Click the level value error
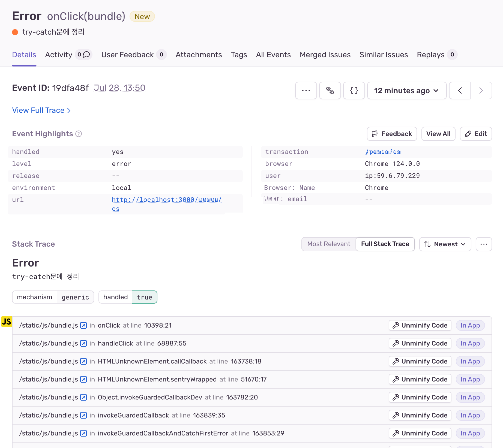Viewport: 503px width, 448px height. click(x=122, y=164)
